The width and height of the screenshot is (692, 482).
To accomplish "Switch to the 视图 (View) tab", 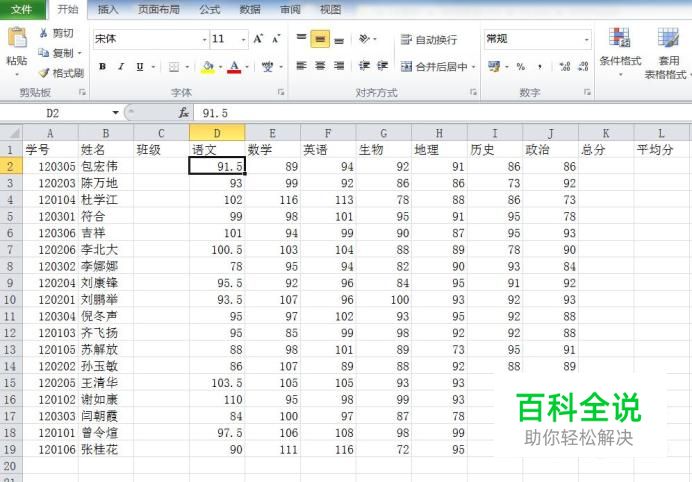I will (x=330, y=9).
